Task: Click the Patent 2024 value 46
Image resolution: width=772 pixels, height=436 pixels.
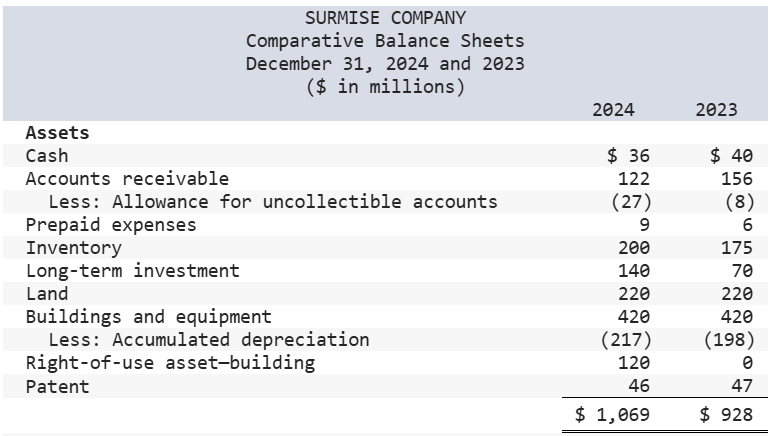Action: (639, 386)
